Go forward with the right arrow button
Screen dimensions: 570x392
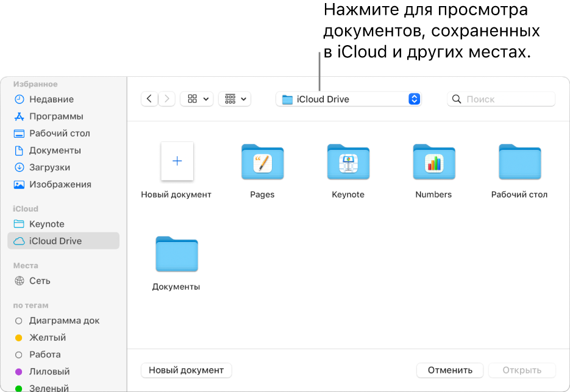167,99
